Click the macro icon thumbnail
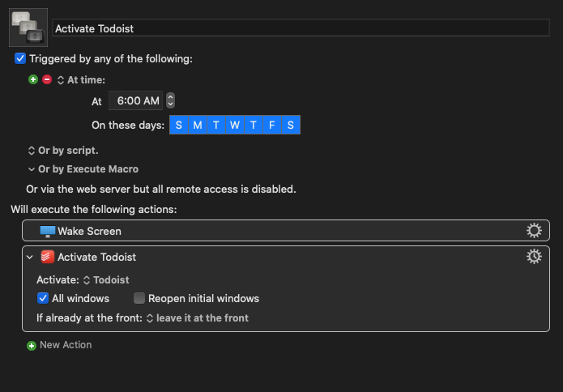This screenshot has height=392, width=563. (28, 28)
